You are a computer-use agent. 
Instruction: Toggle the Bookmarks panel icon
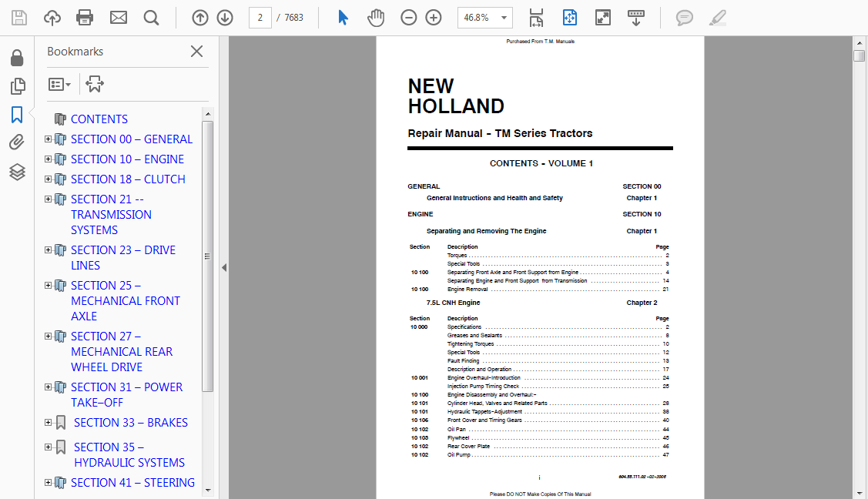click(x=17, y=115)
